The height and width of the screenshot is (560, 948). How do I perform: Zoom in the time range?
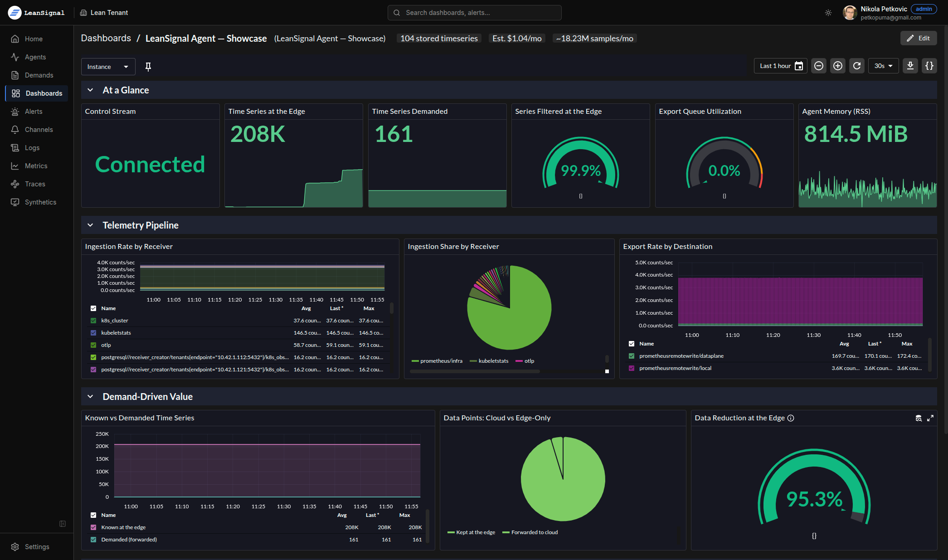838,66
